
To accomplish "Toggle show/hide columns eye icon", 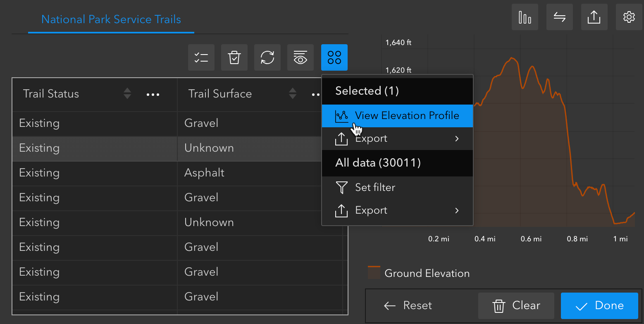I will point(301,57).
